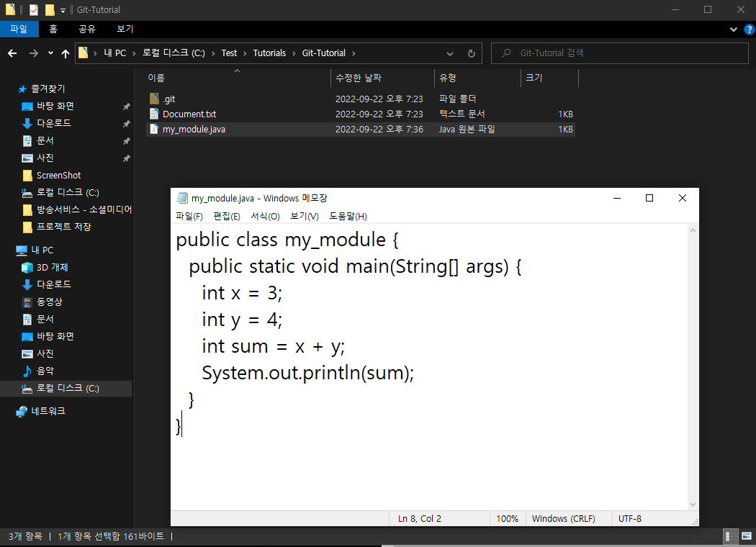
Task: Open 동영상 videos folder icon
Action: point(27,302)
